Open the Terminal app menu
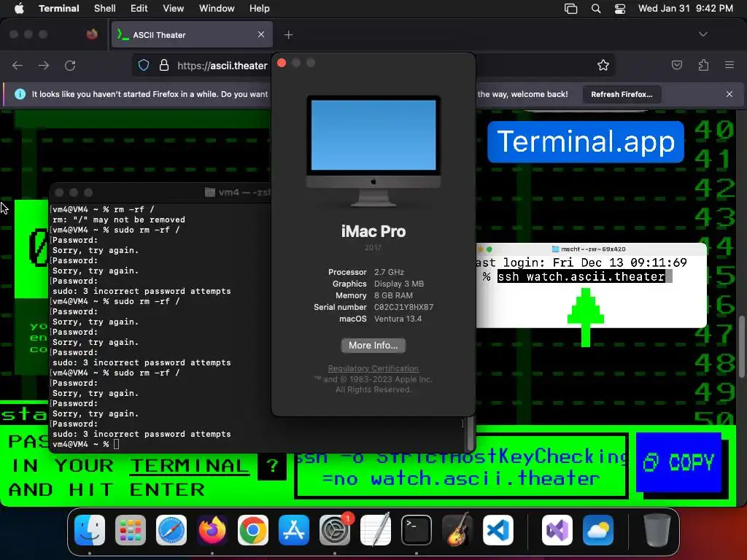The height and width of the screenshot is (560, 747). [x=59, y=8]
